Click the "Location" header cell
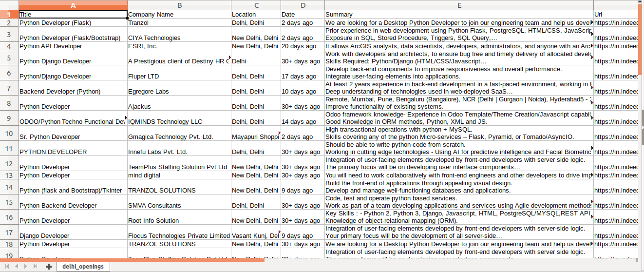The height and width of the screenshot is (272, 644). (256, 15)
